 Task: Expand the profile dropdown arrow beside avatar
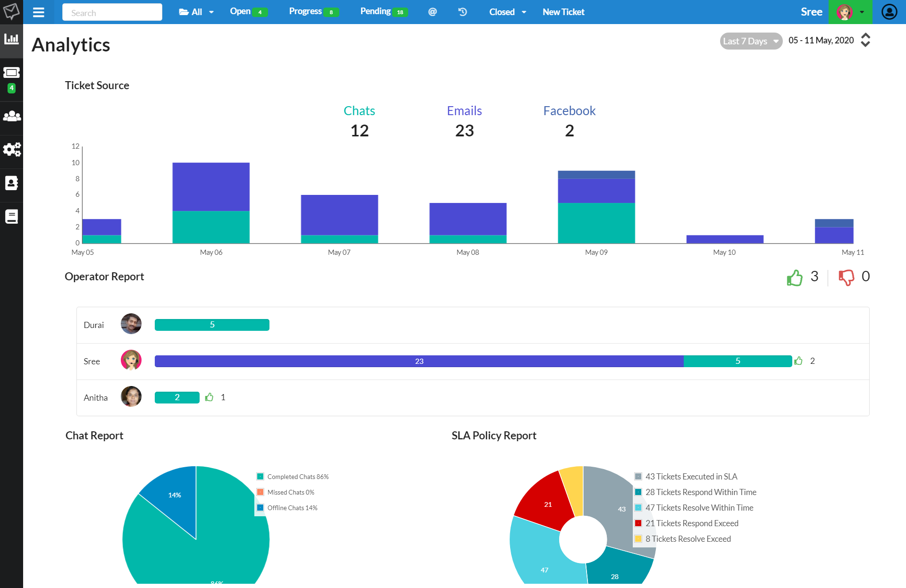pyautogui.click(x=862, y=12)
